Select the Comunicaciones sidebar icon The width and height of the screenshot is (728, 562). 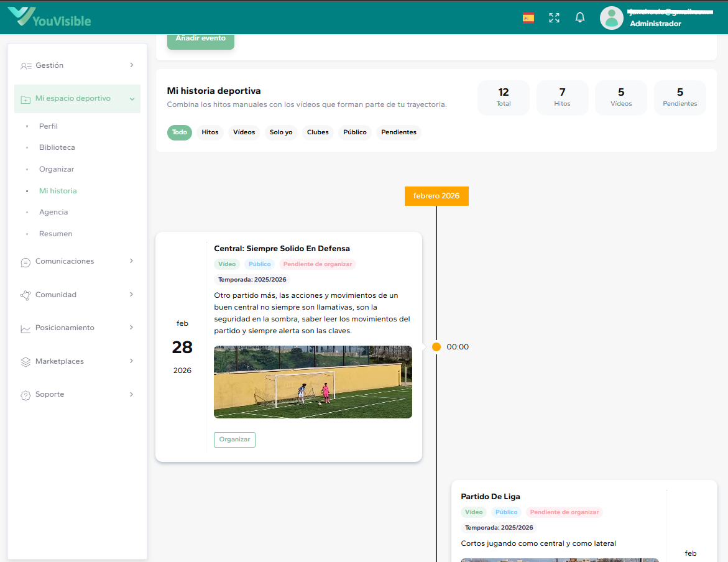(x=25, y=261)
